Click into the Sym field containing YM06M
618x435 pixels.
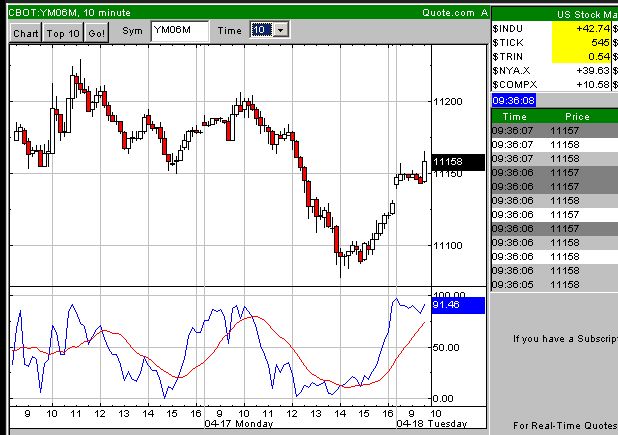[x=180, y=31]
